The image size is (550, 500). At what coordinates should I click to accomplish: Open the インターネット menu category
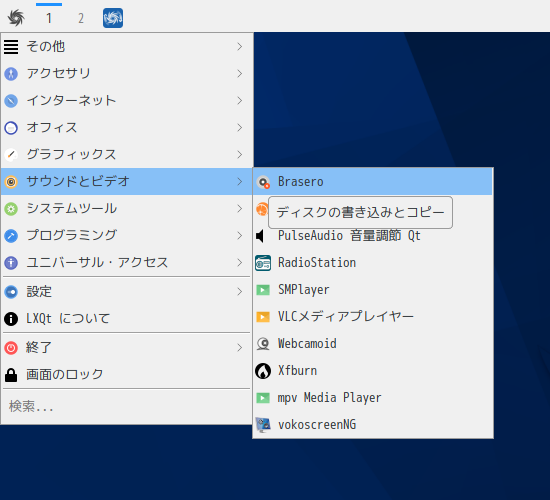point(127,101)
